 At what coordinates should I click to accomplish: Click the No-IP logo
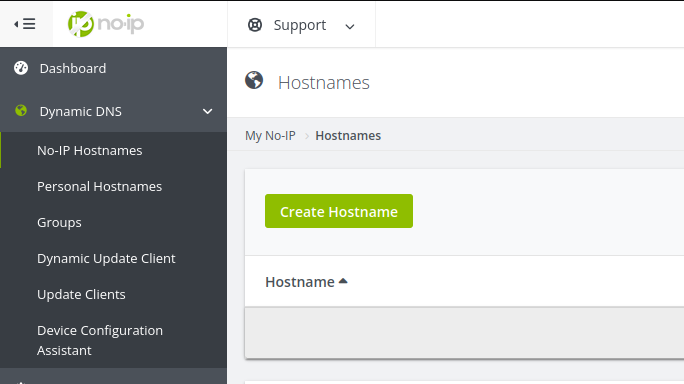[106, 24]
